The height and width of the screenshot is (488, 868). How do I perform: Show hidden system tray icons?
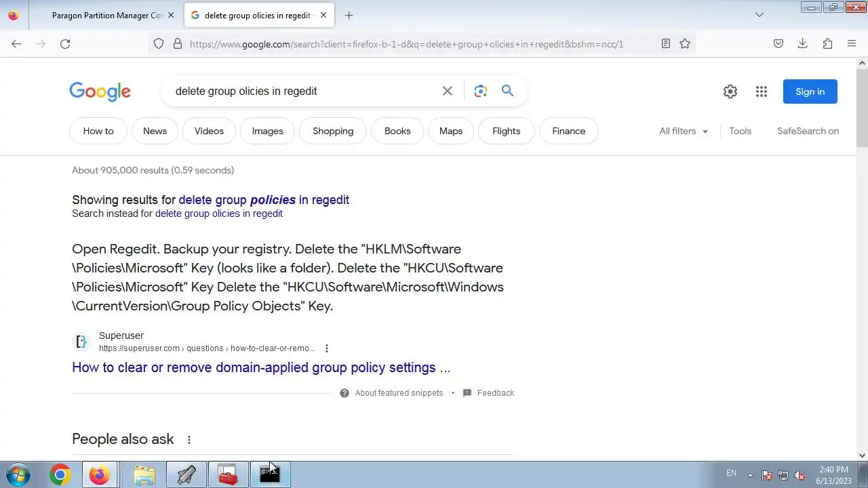[750, 475]
